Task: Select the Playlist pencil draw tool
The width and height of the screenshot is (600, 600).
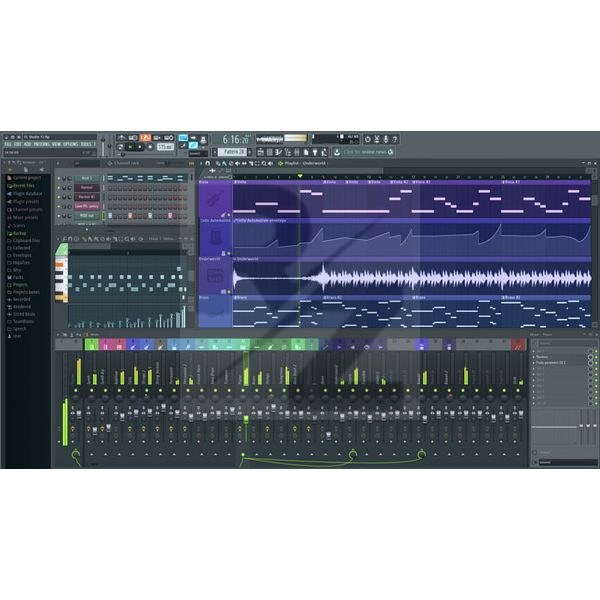Action: click(218, 163)
